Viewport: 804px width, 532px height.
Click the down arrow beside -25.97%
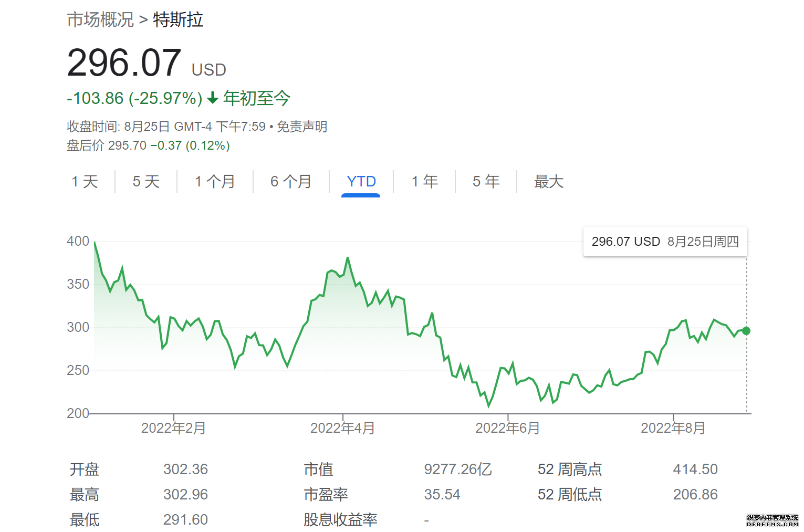212,98
